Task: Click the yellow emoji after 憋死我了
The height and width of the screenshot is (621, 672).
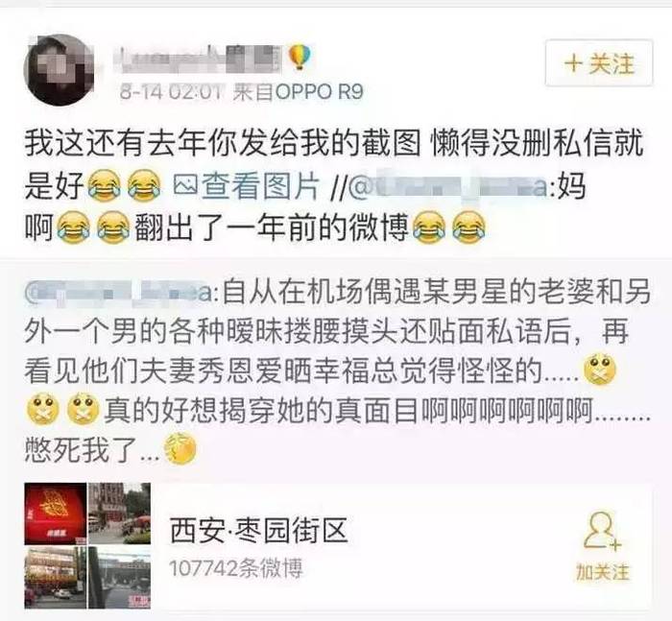Action: coord(180,449)
